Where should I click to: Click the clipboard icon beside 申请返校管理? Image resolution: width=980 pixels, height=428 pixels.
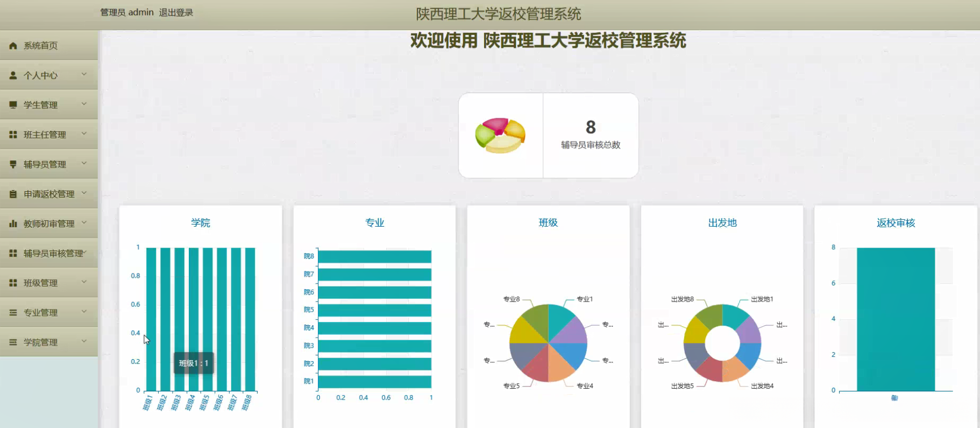pos(13,194)
